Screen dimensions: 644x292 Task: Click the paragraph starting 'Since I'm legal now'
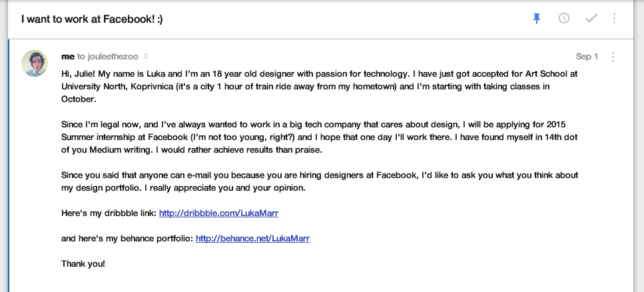pyautogui.click(x=319, y=137)
